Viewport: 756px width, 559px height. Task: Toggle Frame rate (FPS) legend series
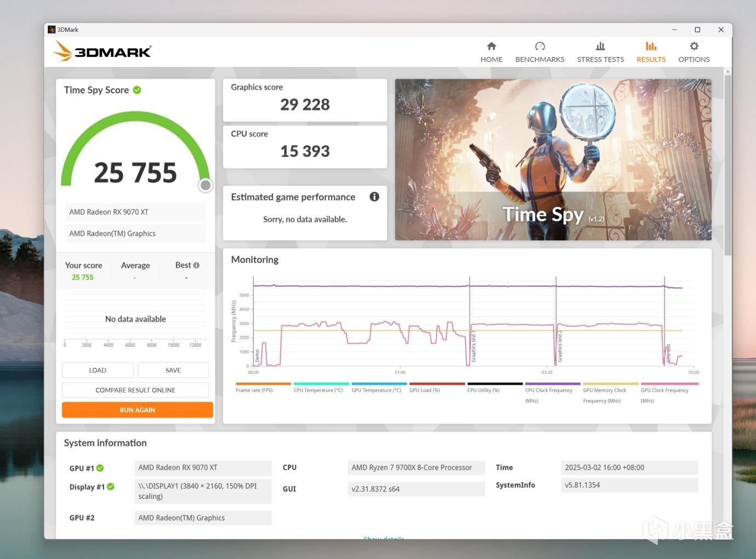pyautogui.click(x=263, y=387)
